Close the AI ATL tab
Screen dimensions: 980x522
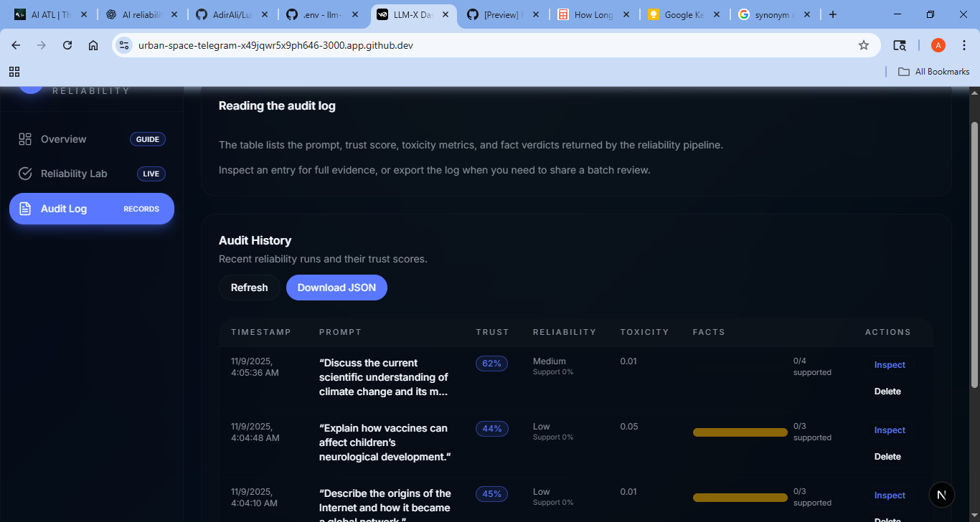(x=84, y=14)
